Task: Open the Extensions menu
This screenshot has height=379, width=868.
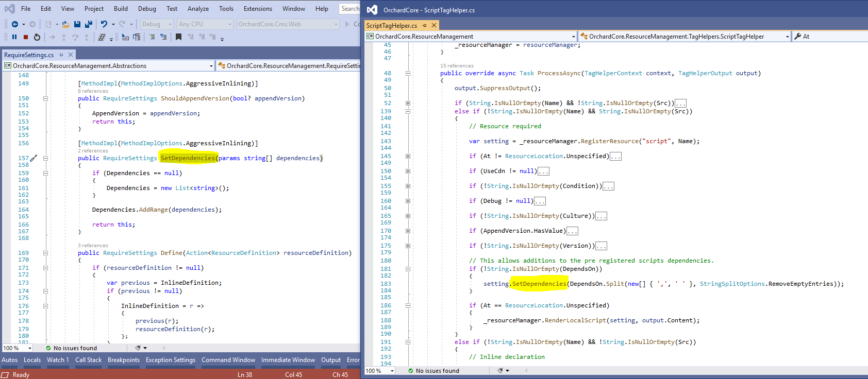Action: coord(258,9)
